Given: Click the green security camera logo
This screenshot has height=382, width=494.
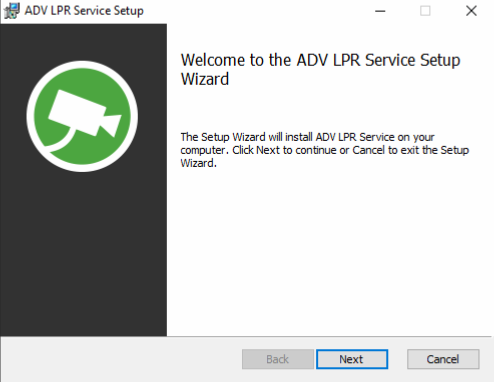Looking at the screenshot, I should click(x=82, y=116).
